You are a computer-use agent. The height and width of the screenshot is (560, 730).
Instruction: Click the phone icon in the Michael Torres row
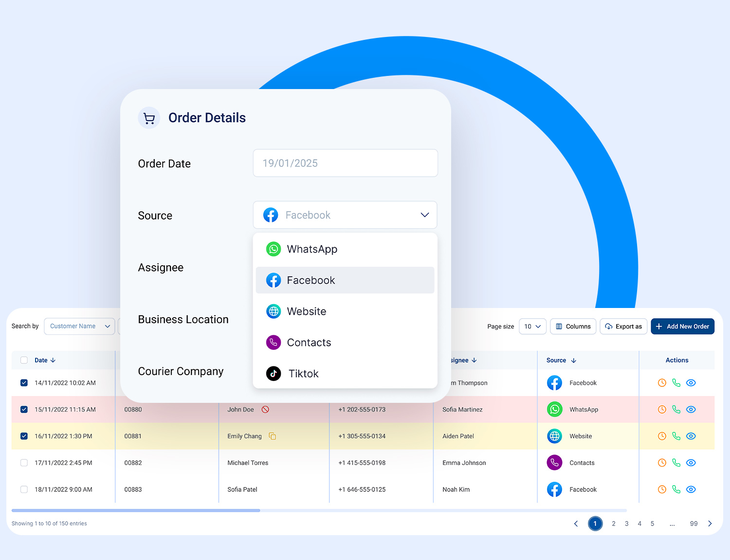pos(676,463)
